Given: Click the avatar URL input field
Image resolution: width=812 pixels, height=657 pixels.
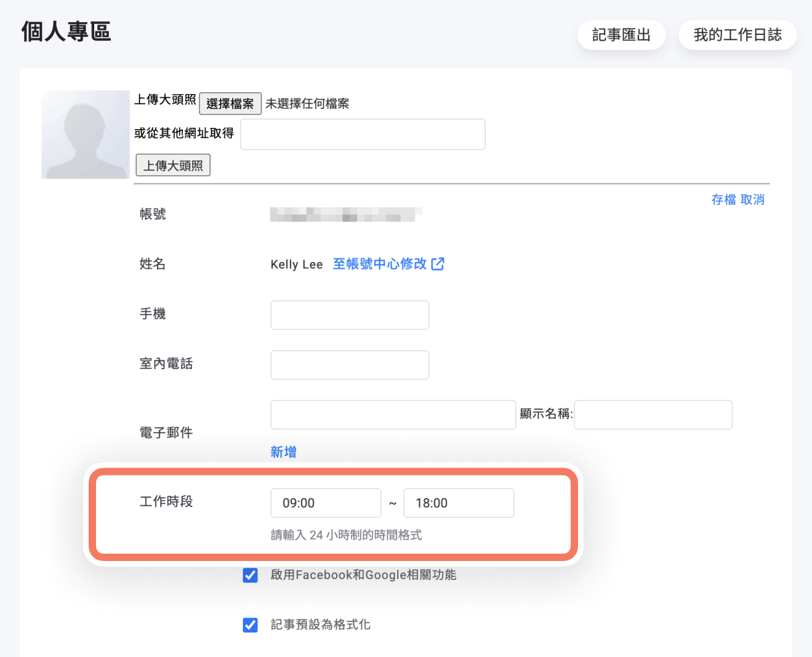Looking at the screenshot, I should coord(362,134).
